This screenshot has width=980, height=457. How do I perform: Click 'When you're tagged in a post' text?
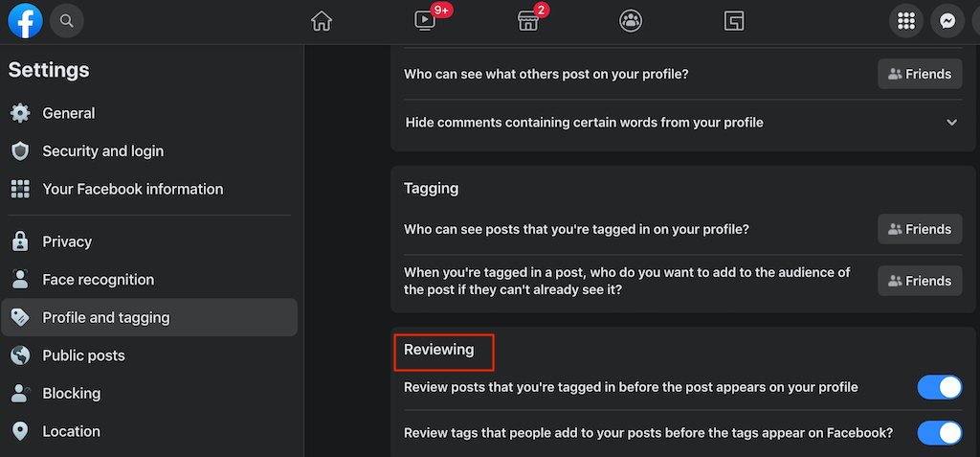[627, 281]
